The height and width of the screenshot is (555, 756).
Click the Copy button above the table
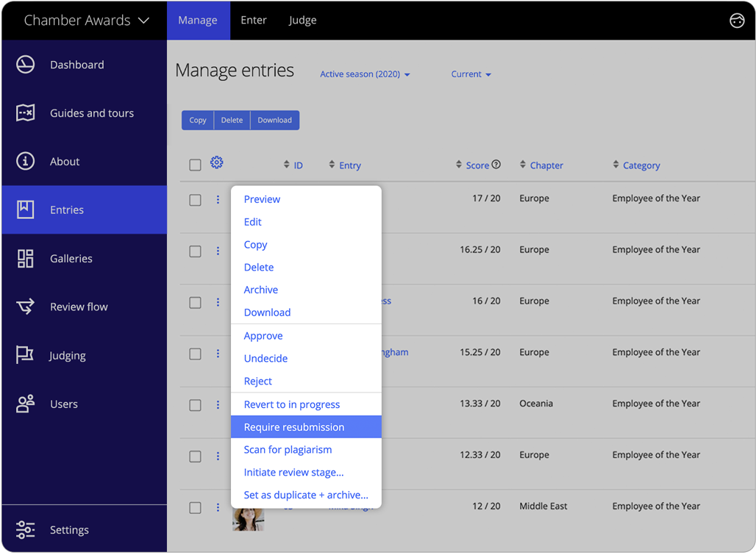(x=197, y=120)
